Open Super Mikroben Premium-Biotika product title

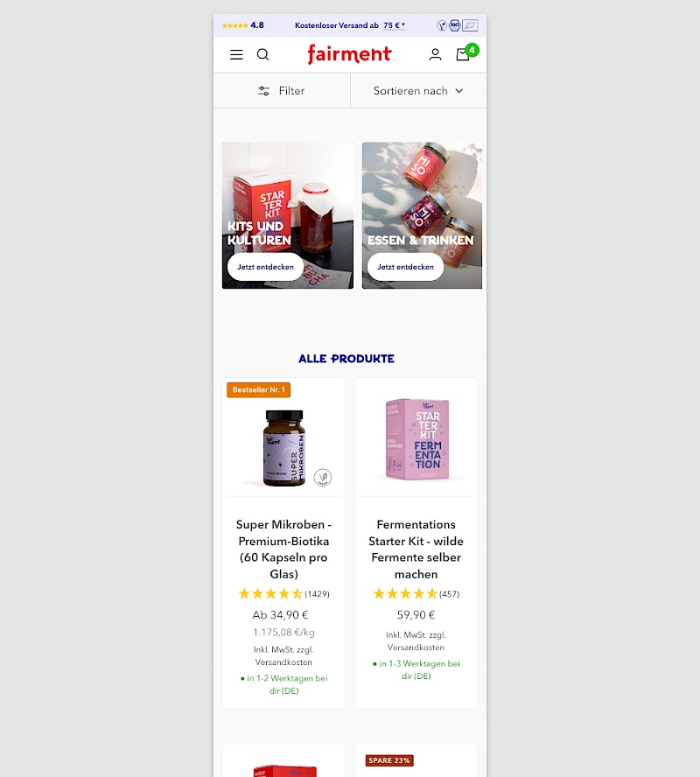(x=283, y=549)
